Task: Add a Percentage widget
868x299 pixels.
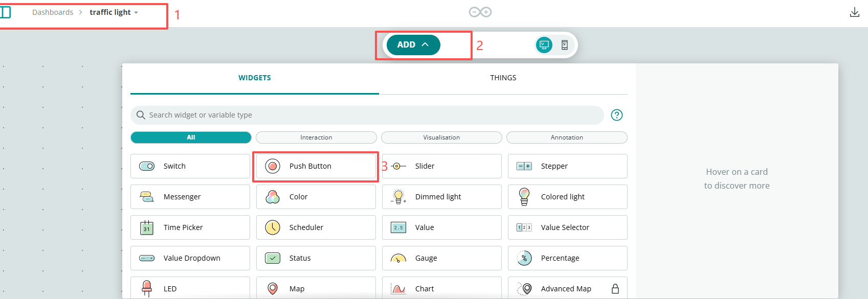Action: click(568, 258)
